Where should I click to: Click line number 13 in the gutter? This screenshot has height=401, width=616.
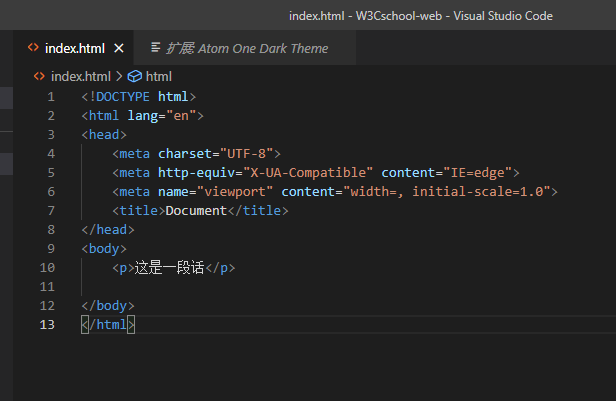(x=47, y=324)
